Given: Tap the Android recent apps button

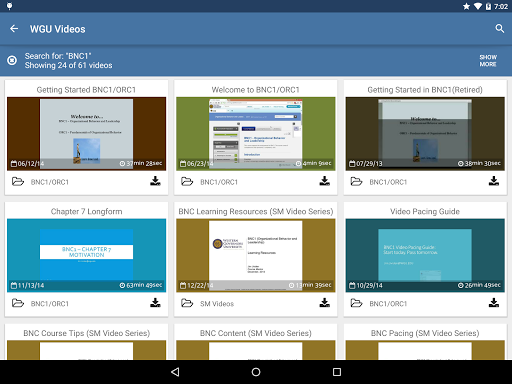Looking at the screenshot, I should coord(337,372).
